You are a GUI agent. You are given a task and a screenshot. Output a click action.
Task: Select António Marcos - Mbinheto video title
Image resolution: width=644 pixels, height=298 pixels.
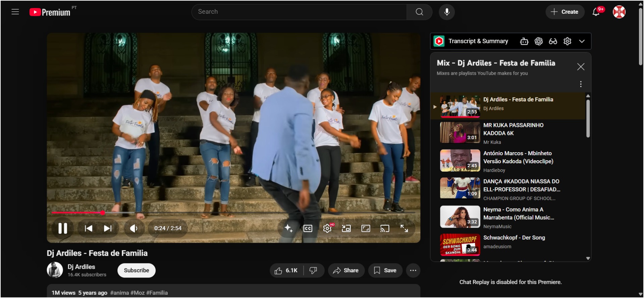click(518, 157)
